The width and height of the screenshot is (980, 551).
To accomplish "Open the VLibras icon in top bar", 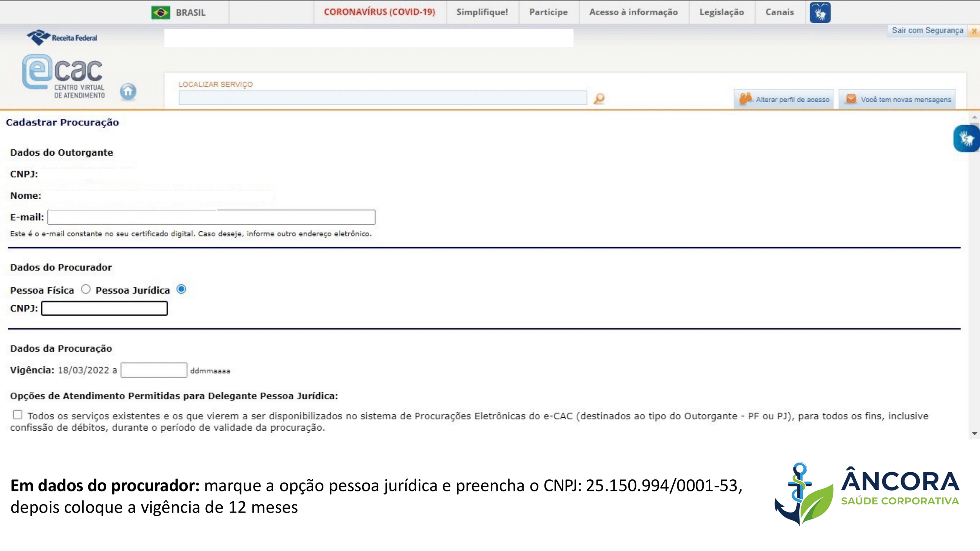I will [x=820, y=13].
